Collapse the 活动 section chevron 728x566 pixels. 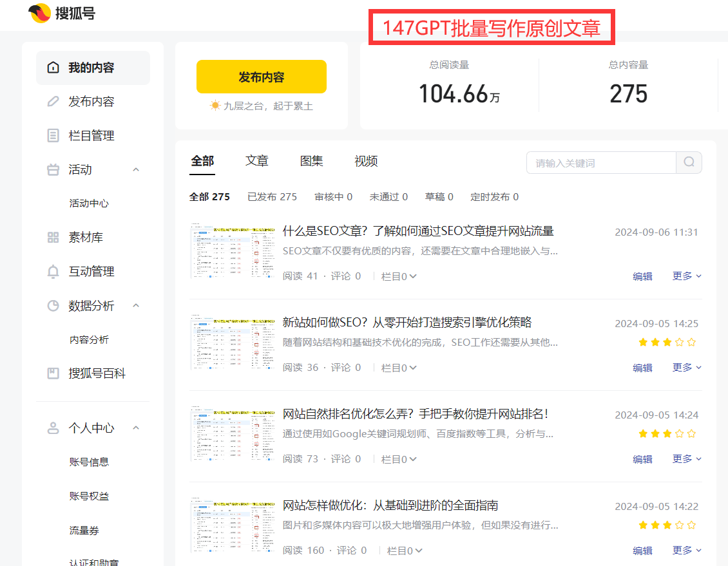click(135, 169)
